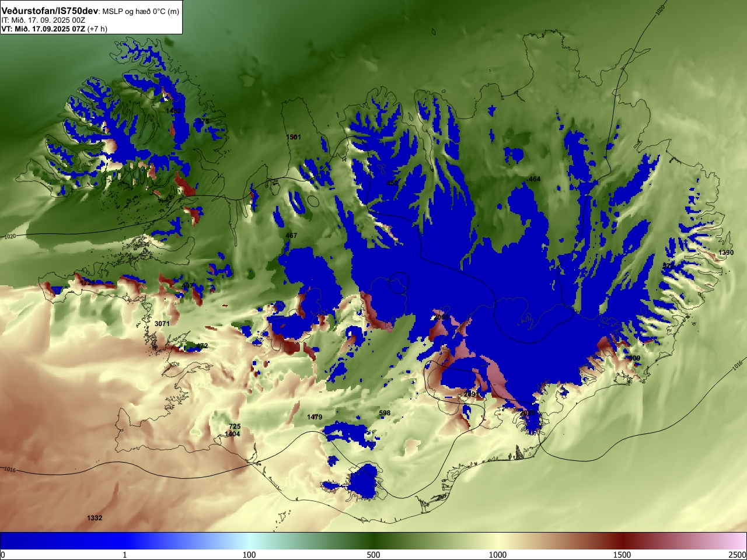Click the 467 height label
Viewport: 747px width, 560px height.
[291, 236]
